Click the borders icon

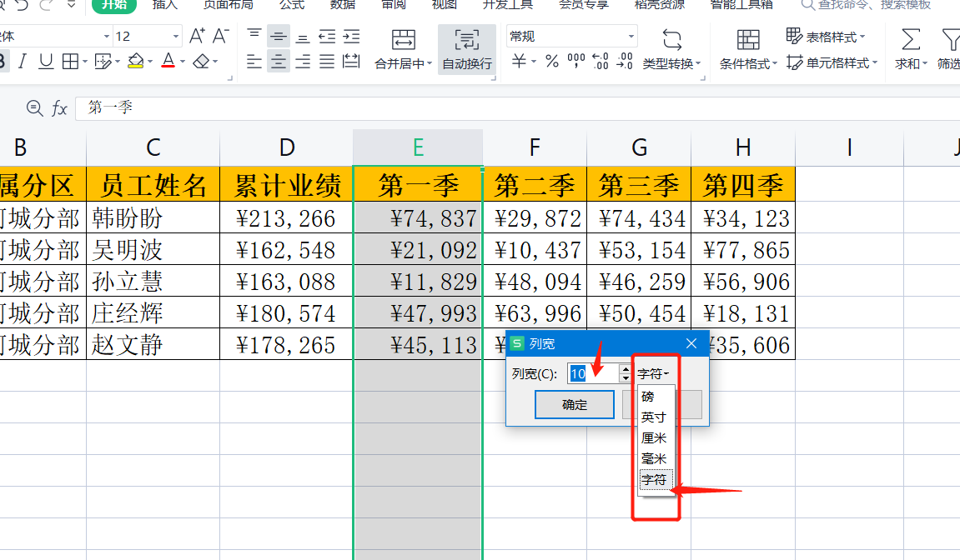point(70,61)
